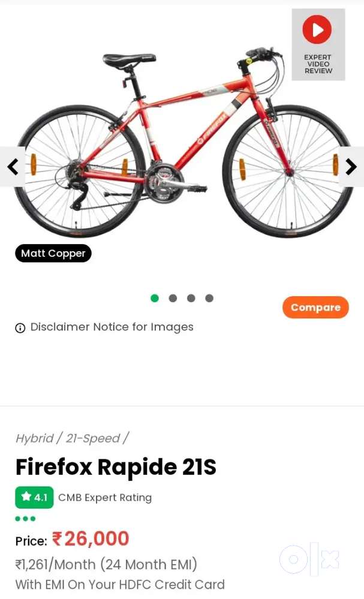Click the orange Compare button
364x599 pixels.
point(315,307)
